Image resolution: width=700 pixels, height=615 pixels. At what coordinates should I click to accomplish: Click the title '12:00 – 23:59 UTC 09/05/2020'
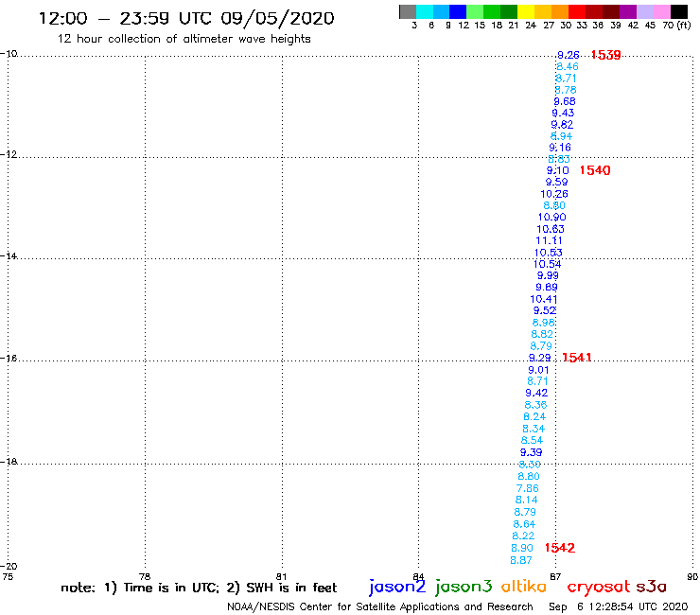point(186,19)
